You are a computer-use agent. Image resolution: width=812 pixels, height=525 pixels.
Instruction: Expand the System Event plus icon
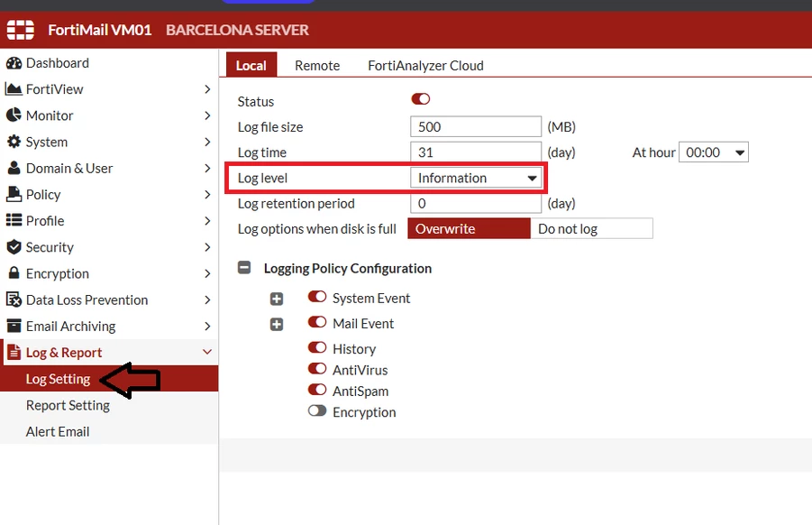(277, 299)
